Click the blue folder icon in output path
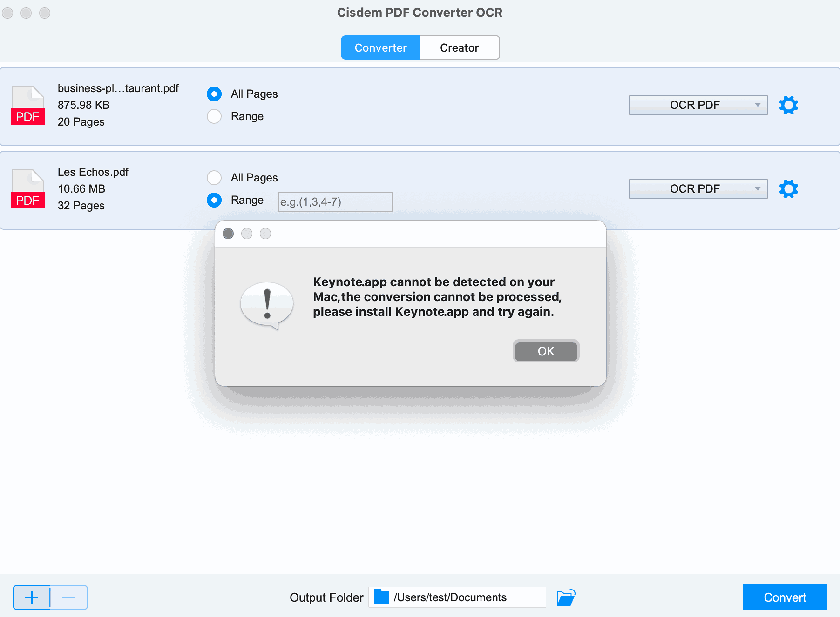The height and width of the screenshot is (617, 840). pyautogui.click(x=381, y=597)
